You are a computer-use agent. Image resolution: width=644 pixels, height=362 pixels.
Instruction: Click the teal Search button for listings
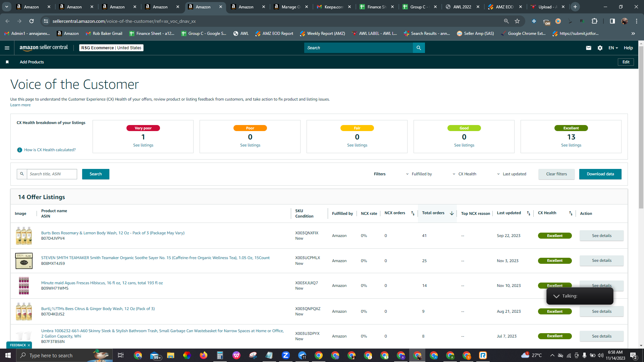pyautogui.click(x=96, y=174)
